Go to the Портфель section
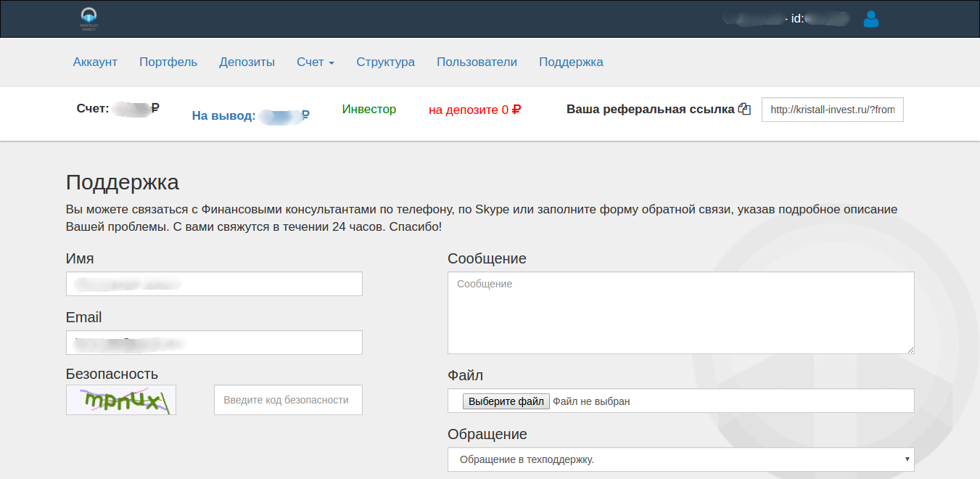The image size is (980, 479). (168, 62)
